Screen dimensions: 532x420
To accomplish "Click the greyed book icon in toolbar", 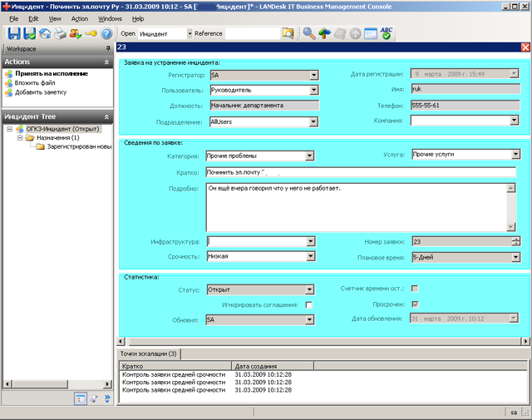I will 340,33.
